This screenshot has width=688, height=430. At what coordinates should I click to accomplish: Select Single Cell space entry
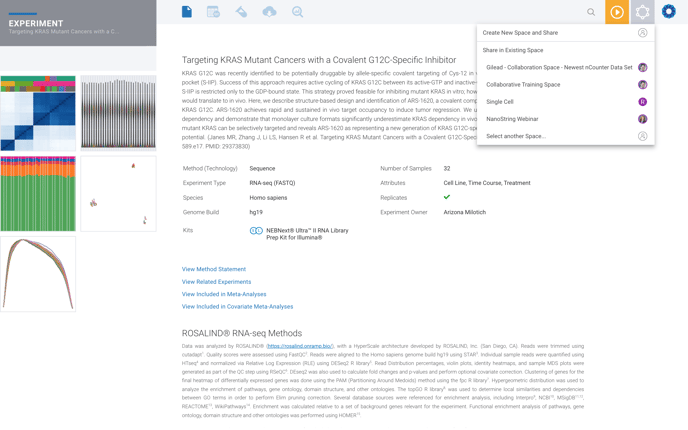click(566, 102)
